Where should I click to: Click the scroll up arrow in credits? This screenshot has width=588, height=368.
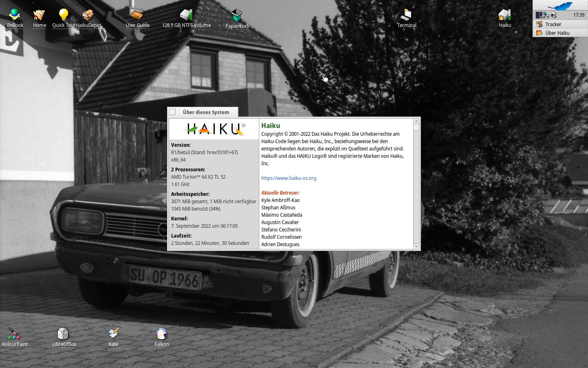pyautogui.click(x=416, y=121)
